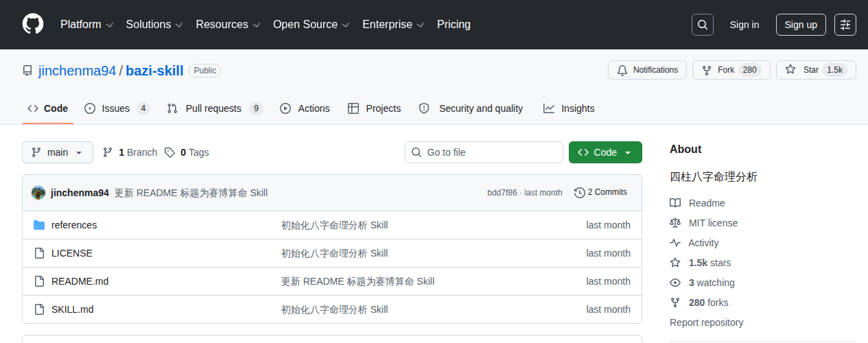Open the Projects tab
Screen dimensions: 868x343
(375, 108)
